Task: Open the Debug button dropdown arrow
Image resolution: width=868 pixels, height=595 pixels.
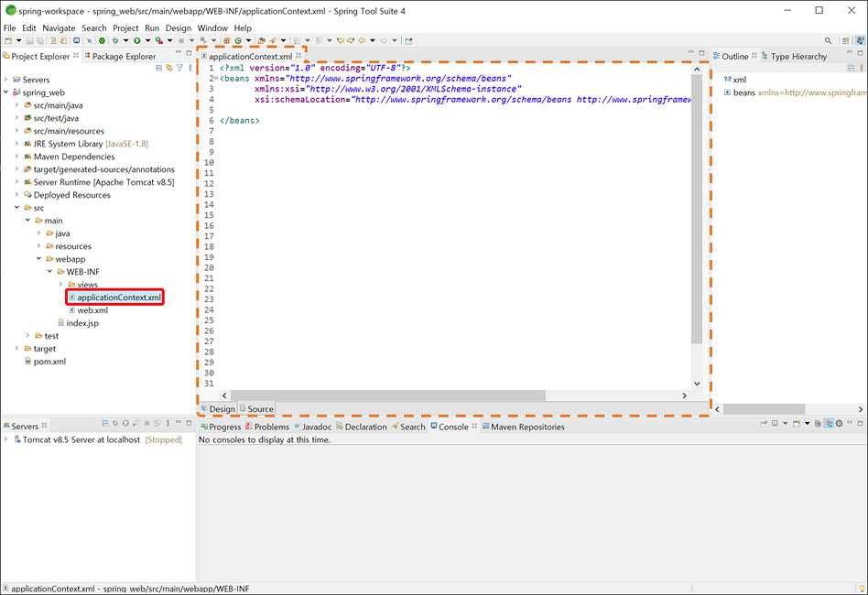Action: click(x=125, y=40)
